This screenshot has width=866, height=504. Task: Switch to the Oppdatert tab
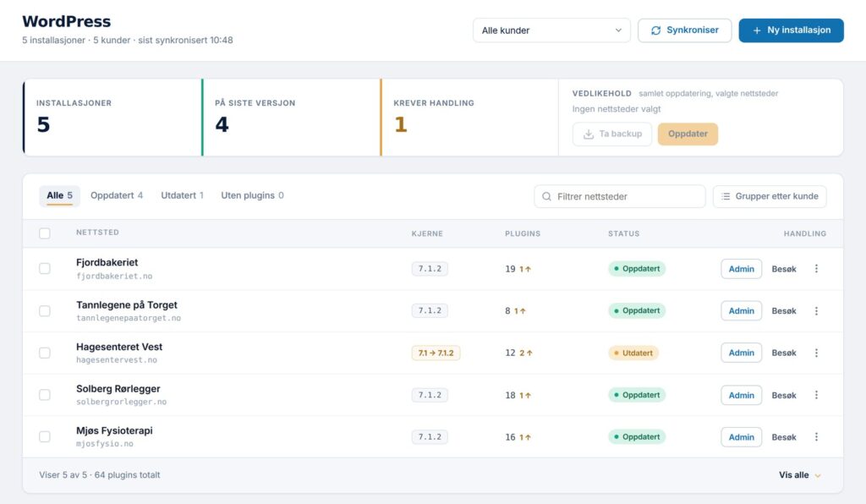117,196
